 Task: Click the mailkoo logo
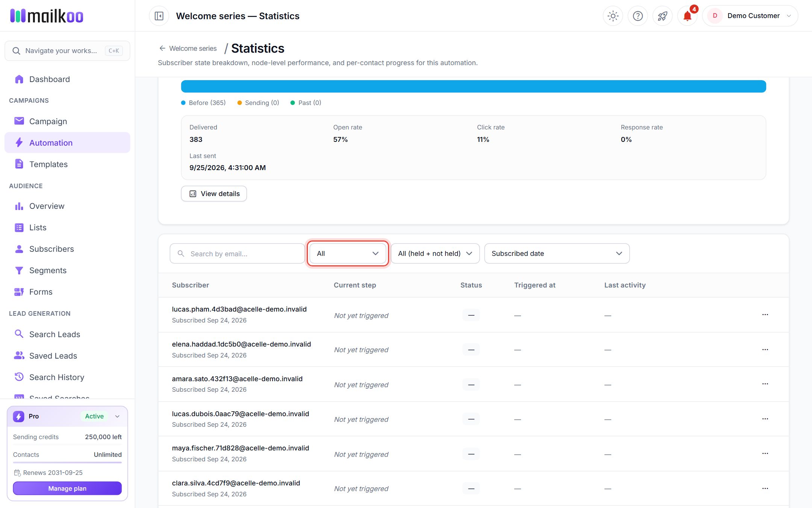pos(47,16)
